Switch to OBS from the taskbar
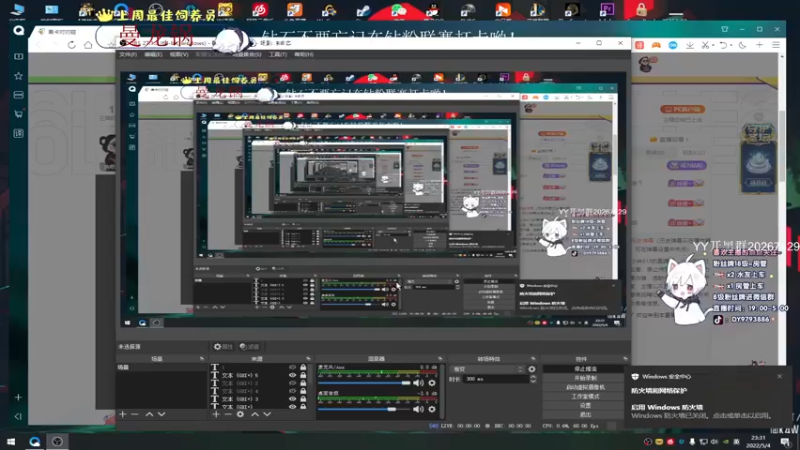The image size is (800, 450). point(57,441)
